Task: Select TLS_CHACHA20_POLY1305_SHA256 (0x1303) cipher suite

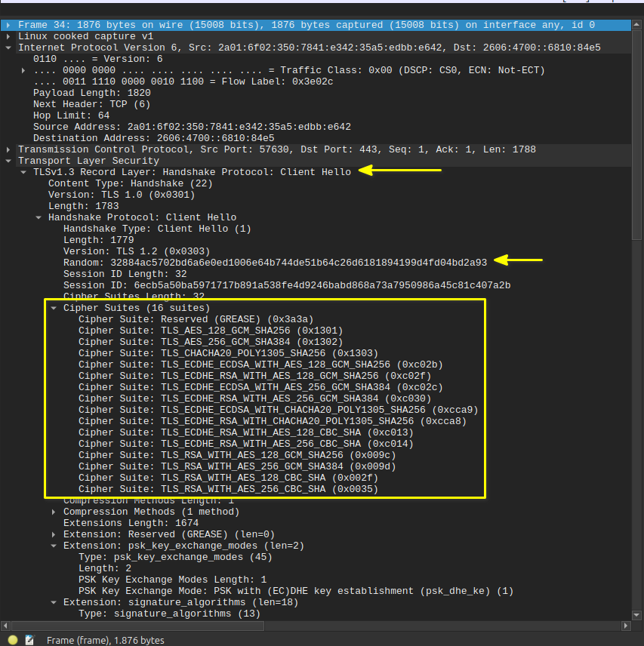Action: pos(228,353)
